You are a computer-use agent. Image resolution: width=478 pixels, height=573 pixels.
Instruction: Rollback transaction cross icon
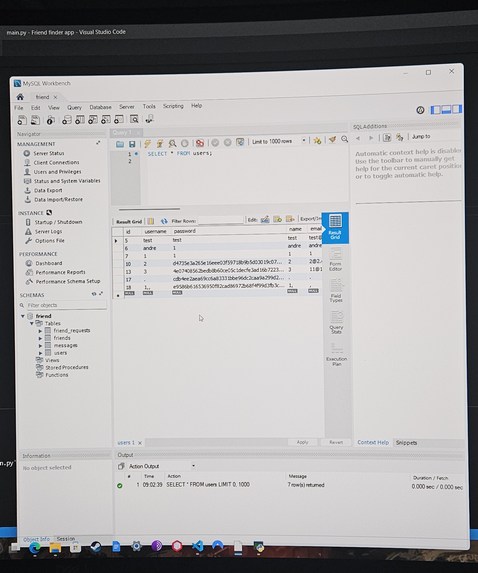click(x=227, y=143)
